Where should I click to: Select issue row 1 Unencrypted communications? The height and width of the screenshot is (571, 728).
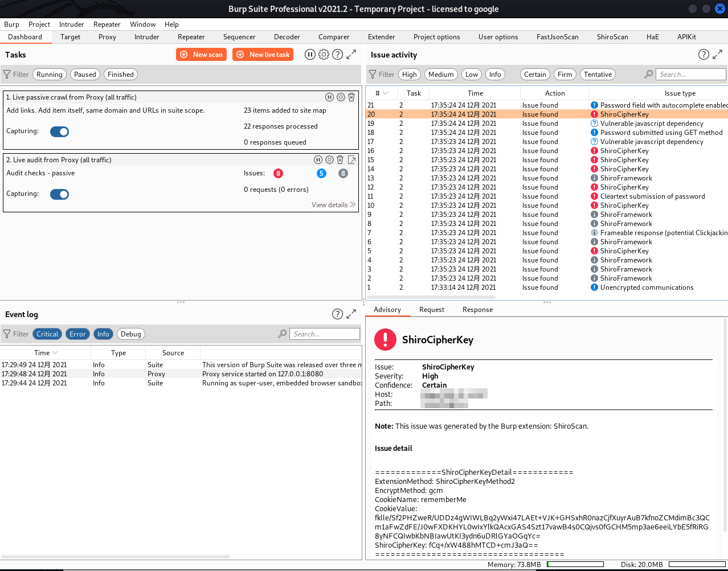[546, 287]
